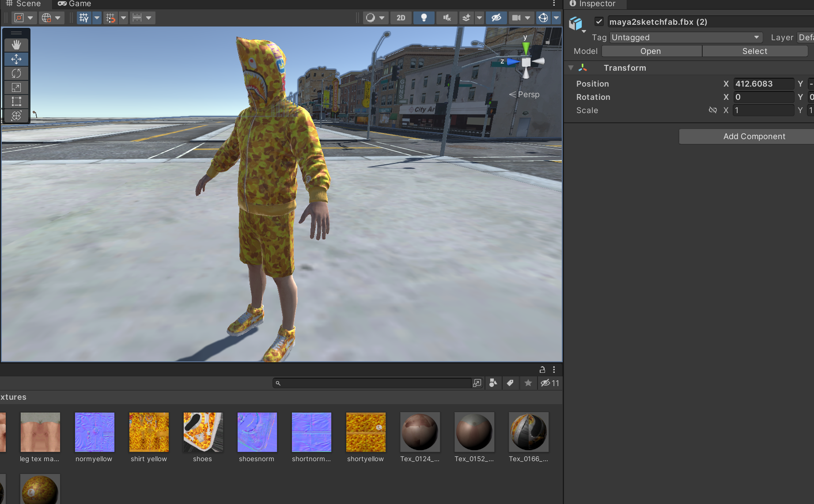The height and width of the screenshot is (504, 814).
Task: Toggle scene audio mute icon
Action: pyautogui.click(x=447, y=18)
